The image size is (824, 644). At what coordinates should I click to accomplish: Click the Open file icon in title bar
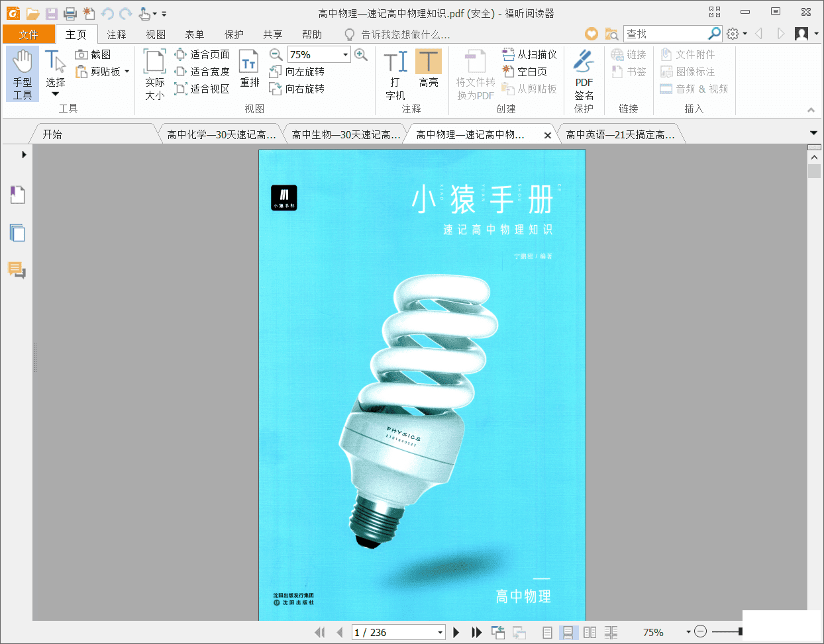pos(32,13)
